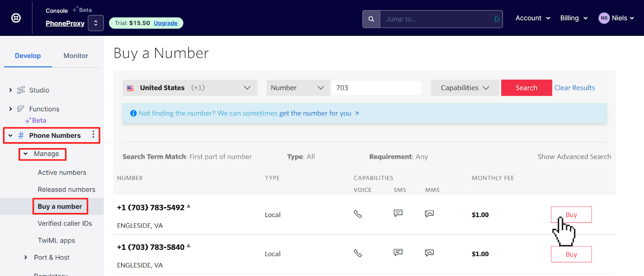The height and width of the screenshot is (276, 644).
Task: Expand the Studio tree section
Action: coord(10,90)
